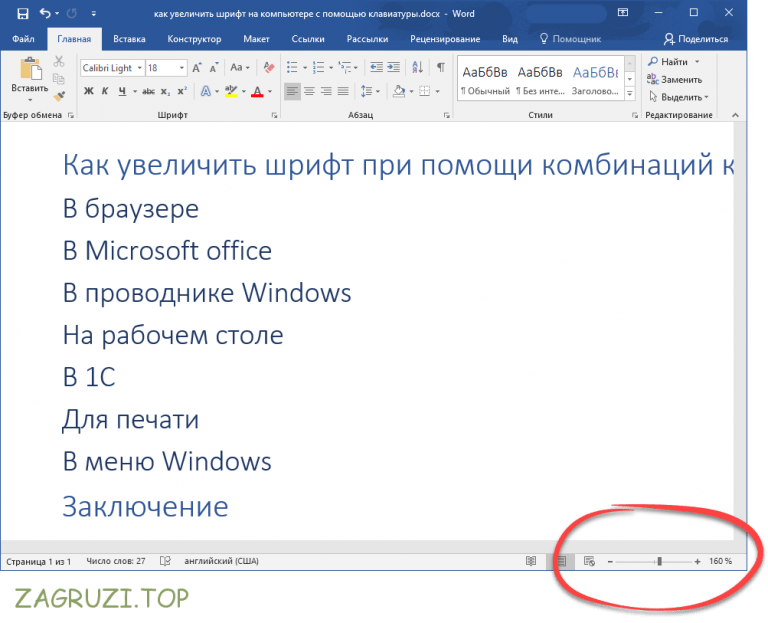The width and height of the screenshot is (768, 623).
Task: Paste with the Вставить clipboard icon
Action: (x=30, y=69)
